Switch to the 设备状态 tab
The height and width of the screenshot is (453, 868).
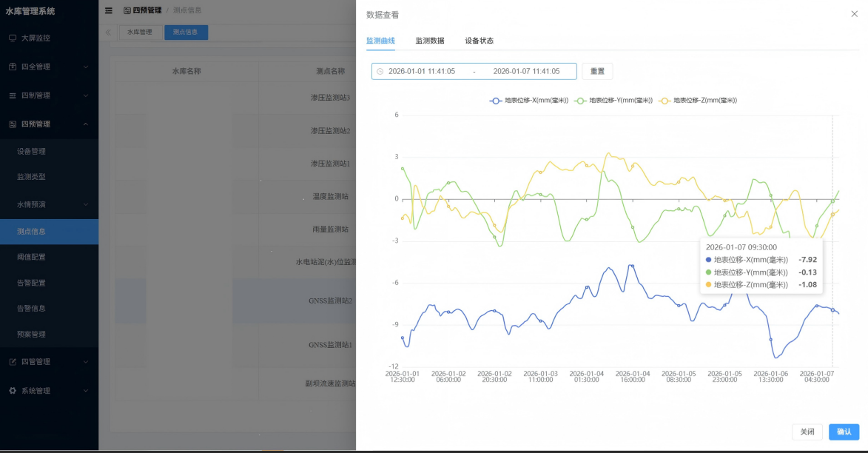(479, 41)
